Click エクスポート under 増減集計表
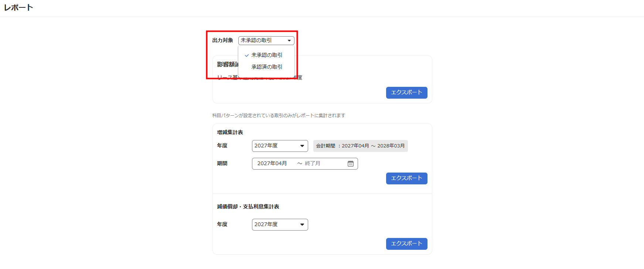644x269 pixels. (406, 178)
